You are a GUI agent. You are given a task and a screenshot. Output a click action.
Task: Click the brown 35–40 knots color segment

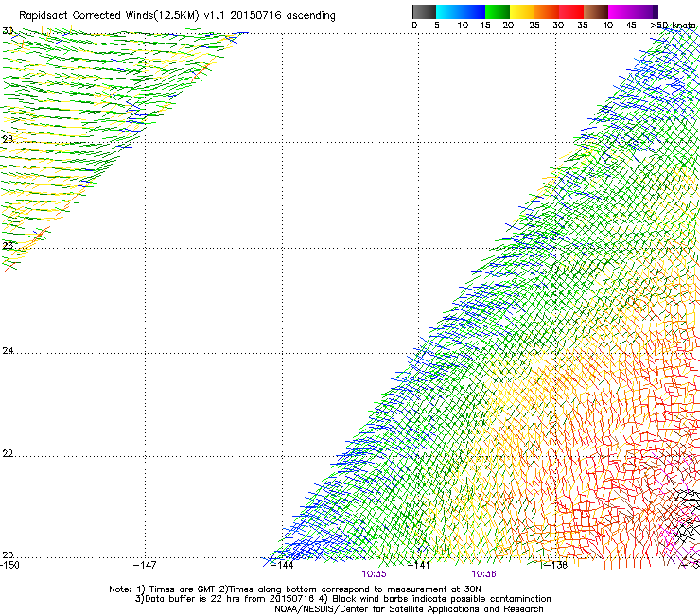click(x=596, y=11)
